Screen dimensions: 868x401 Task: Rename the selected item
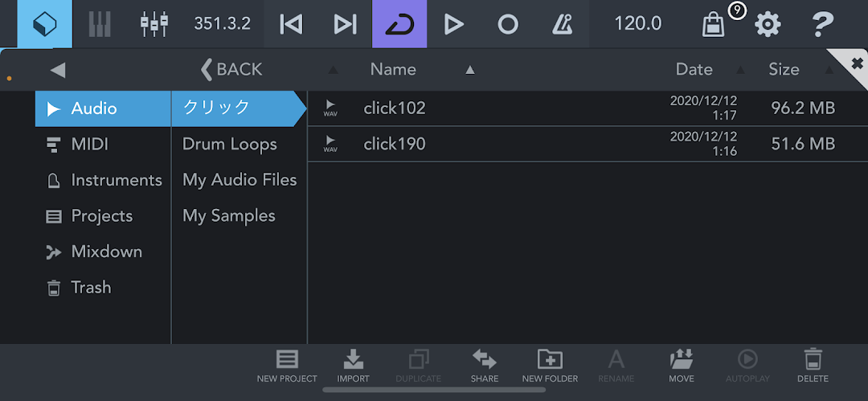click(x=616, y=366)
